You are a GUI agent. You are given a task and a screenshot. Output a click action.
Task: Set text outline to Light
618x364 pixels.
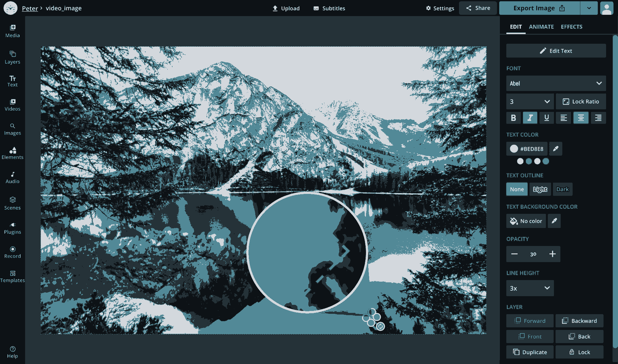540,189
